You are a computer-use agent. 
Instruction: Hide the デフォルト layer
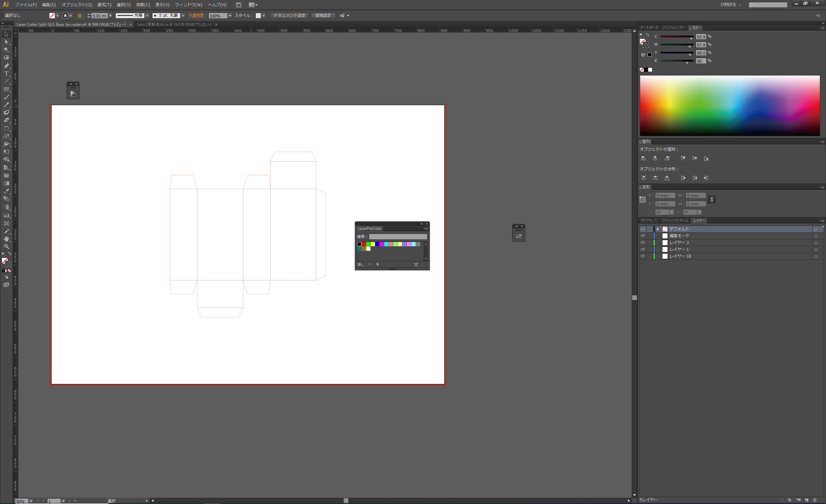point(643,229)
